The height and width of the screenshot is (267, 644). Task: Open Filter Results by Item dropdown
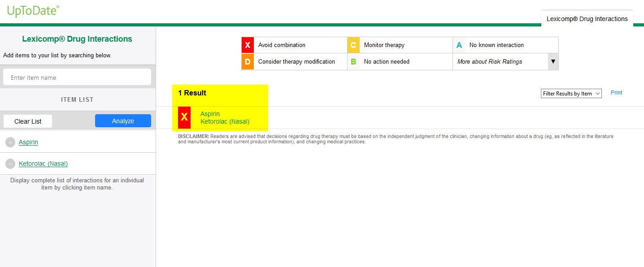[571, 94]
